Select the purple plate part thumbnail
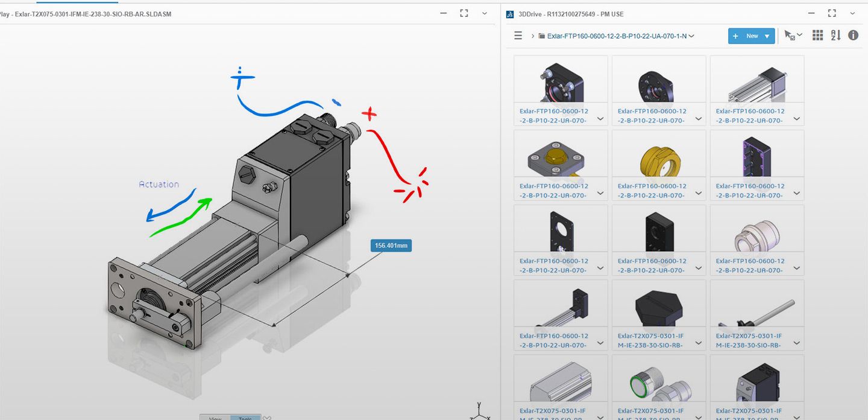 756,154
